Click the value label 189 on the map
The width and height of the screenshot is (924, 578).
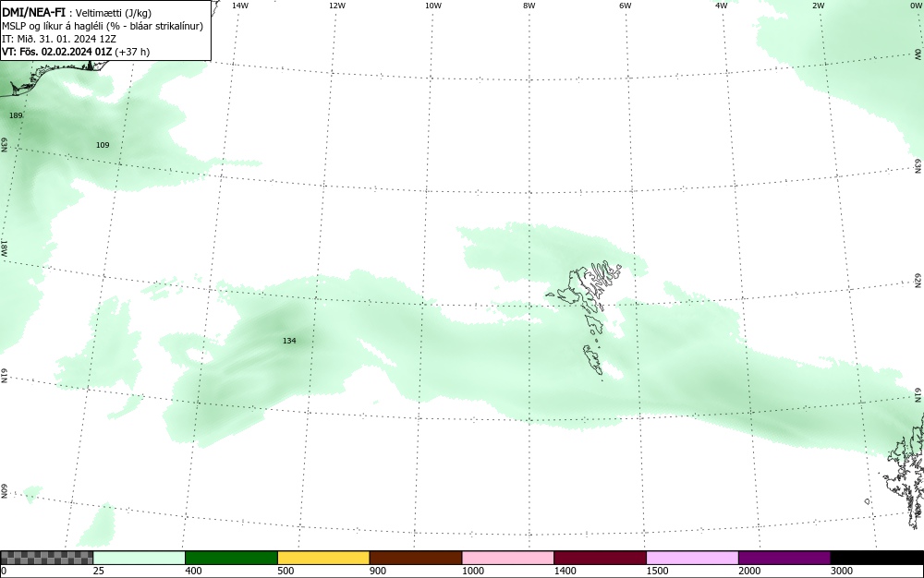point(16,115)
